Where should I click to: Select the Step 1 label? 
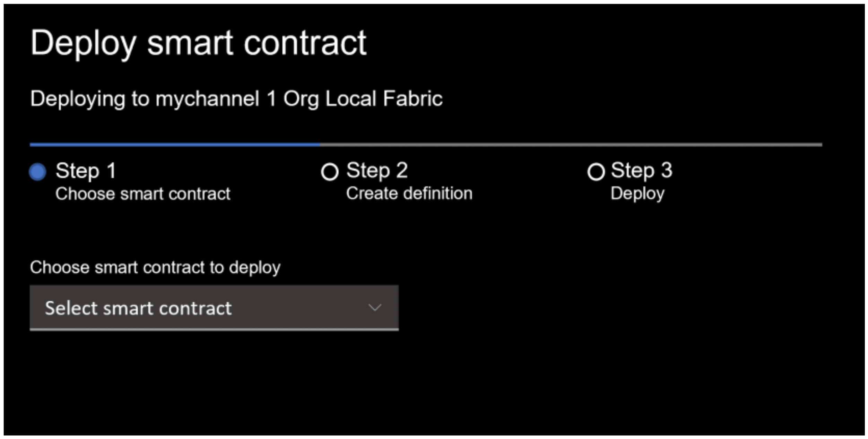tap(86, 171)
